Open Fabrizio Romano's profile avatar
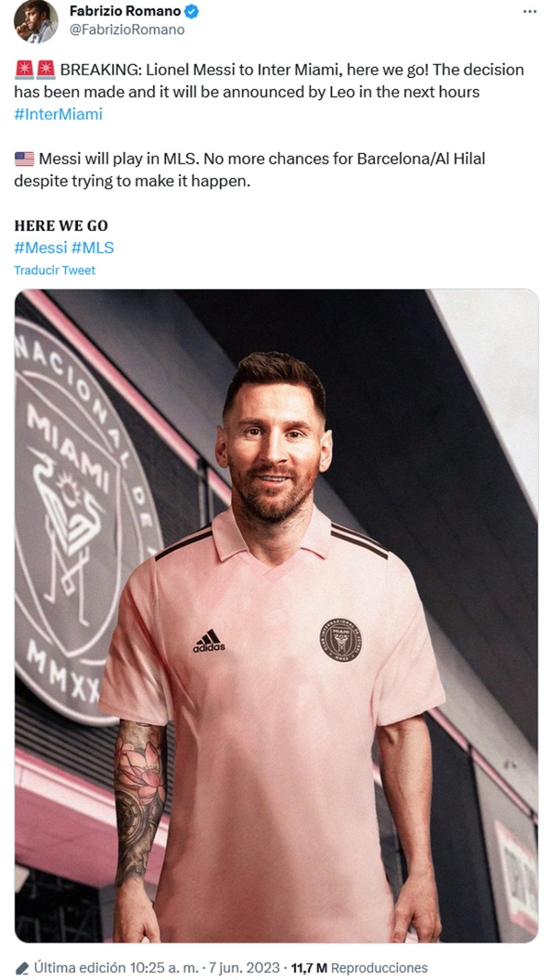 coord(36,21)
